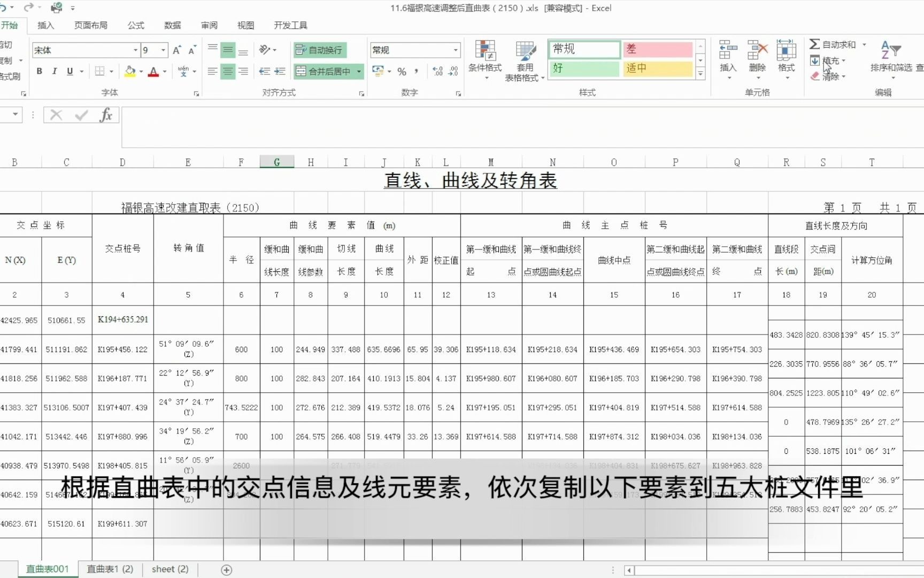The width and height of the screenshot is (924, 578).
Task: Toggle 合并后居中 merge and center
Action: [x=324, y=71]
